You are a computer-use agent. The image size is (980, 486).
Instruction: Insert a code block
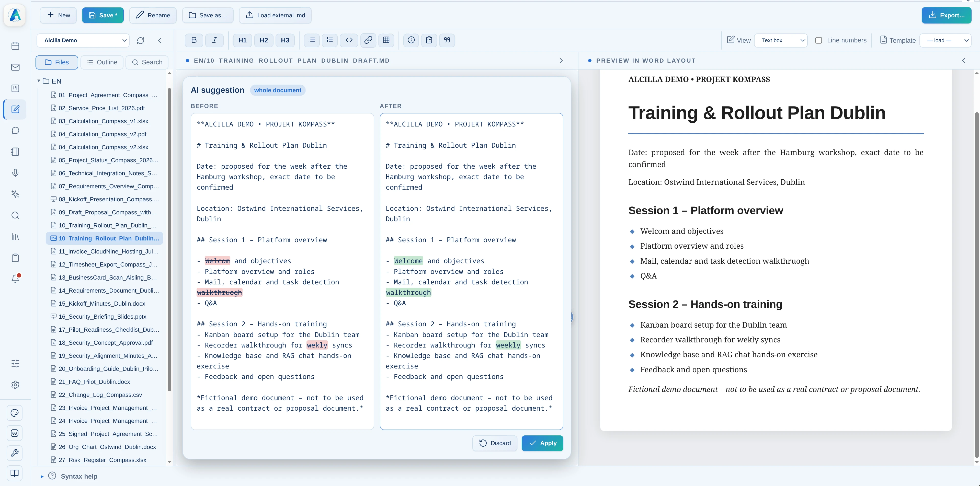(x=349, y=40)
